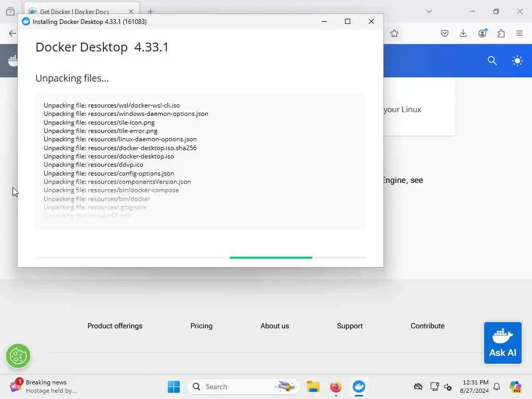Image resolution: width=532 pixels, height=399 pixels.
Task: Click the docker-desktop.iso.sha256 log line
Action: [120, 148]
